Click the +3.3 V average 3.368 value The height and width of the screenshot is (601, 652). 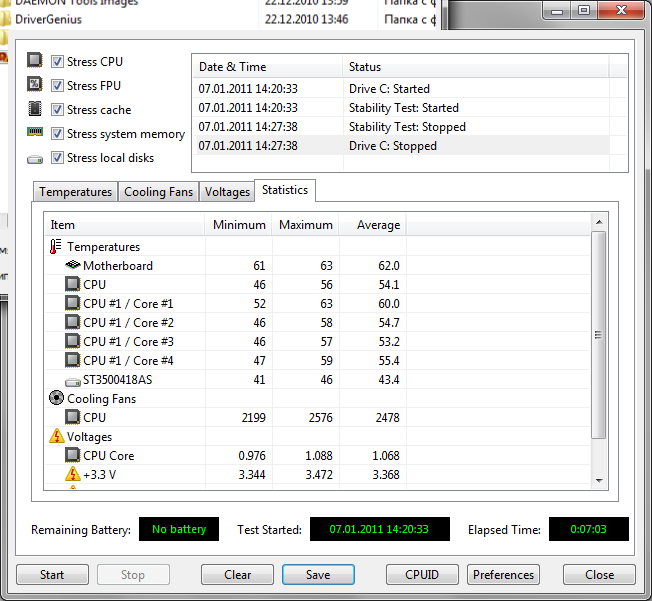(385, 475)
